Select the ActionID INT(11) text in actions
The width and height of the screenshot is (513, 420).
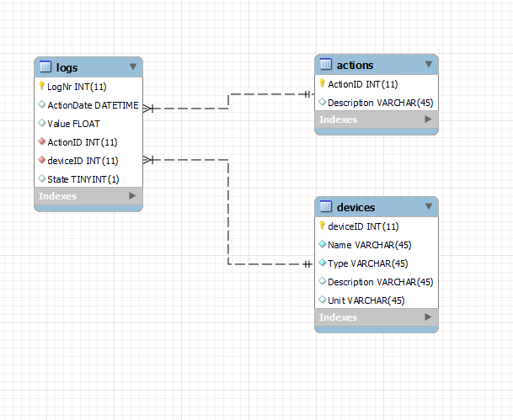(x=363, y=84)
